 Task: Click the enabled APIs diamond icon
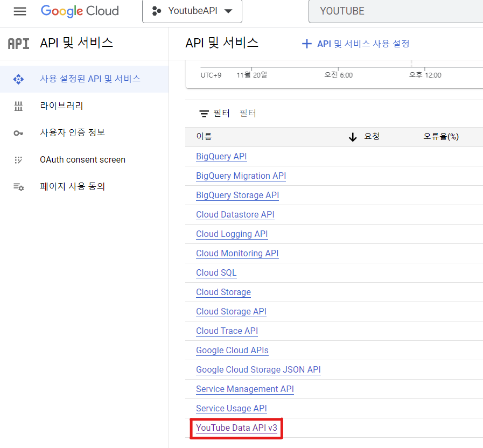click(x=18, y=79)
